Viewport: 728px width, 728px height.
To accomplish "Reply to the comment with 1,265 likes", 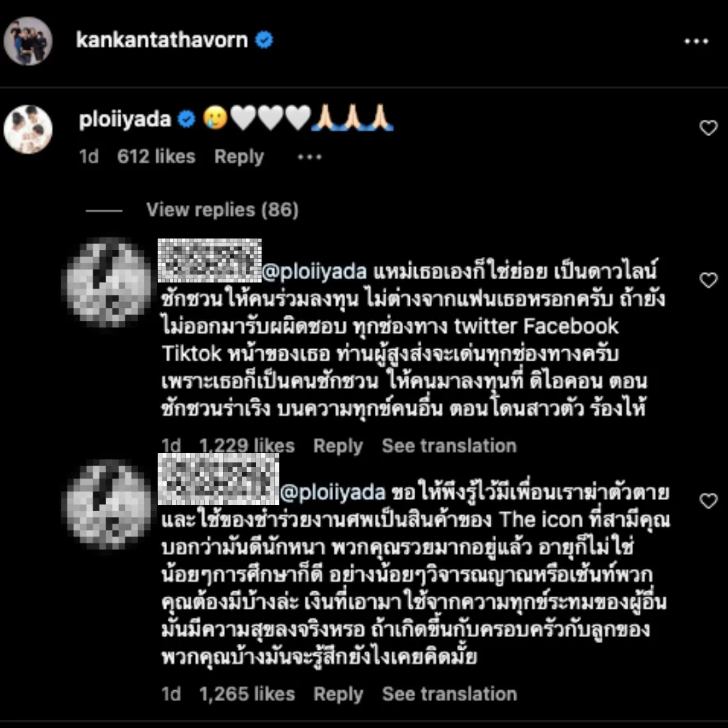I will [x=338, y=694].
